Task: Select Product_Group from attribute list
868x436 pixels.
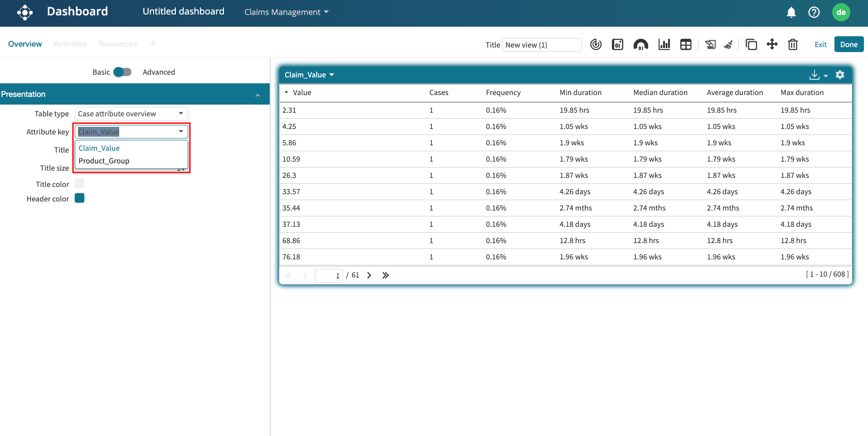Action: [x=104, y=161]
